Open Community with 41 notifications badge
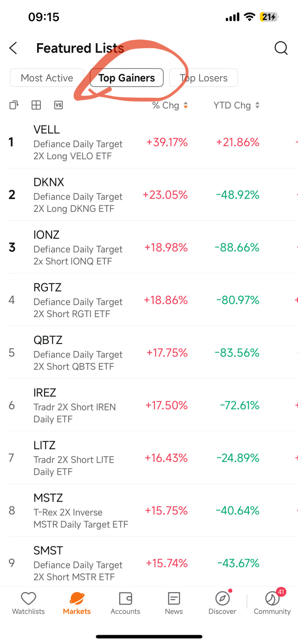Image resolution: width=298 pixels, height=644 pixels. click(x=272, y=603)
